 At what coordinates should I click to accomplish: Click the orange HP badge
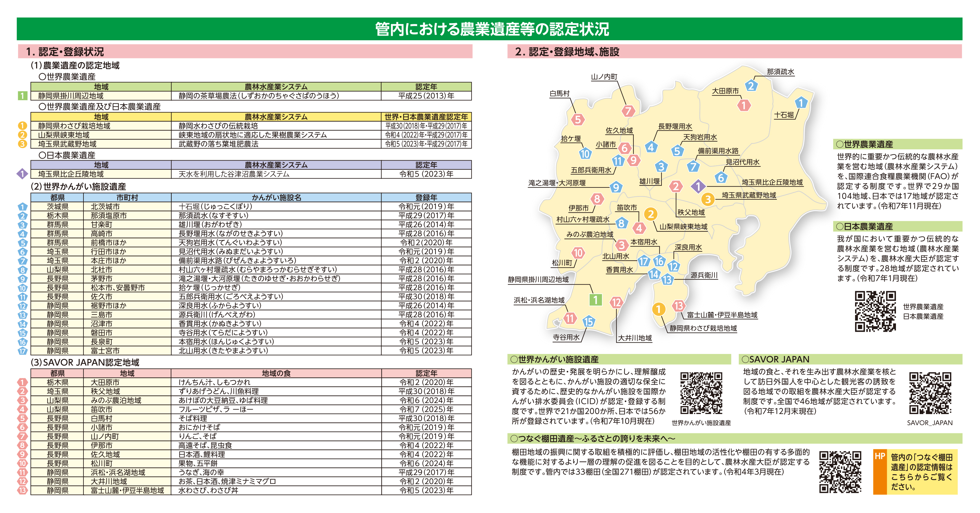pyautogui.click(x=880, y=472)
